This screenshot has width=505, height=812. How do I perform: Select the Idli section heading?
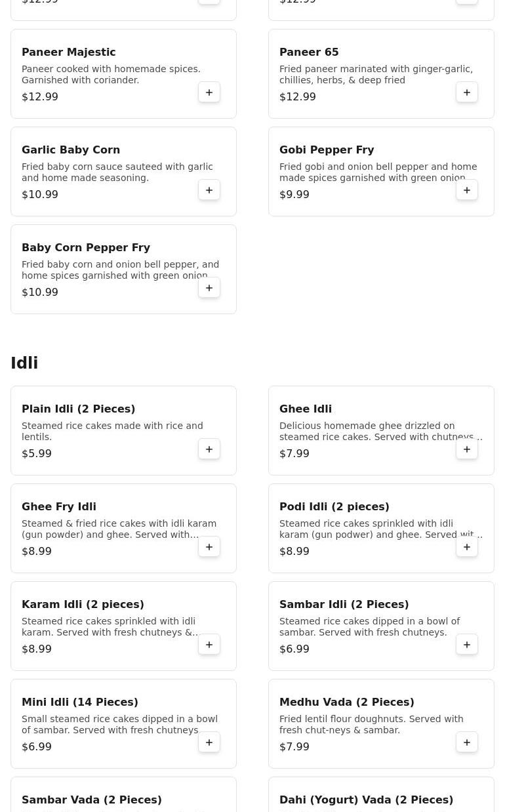(x=24, y=363)
